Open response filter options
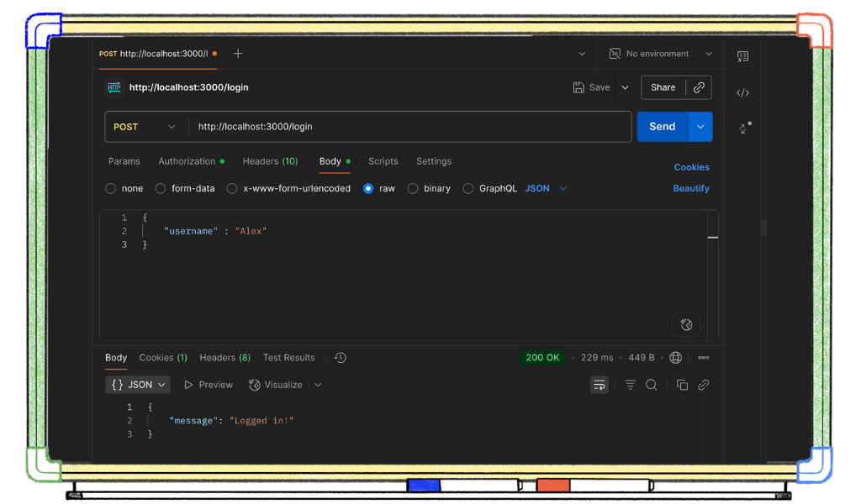Image resolution: width=861 pixels, height=504 pixels. pos(630,384)
